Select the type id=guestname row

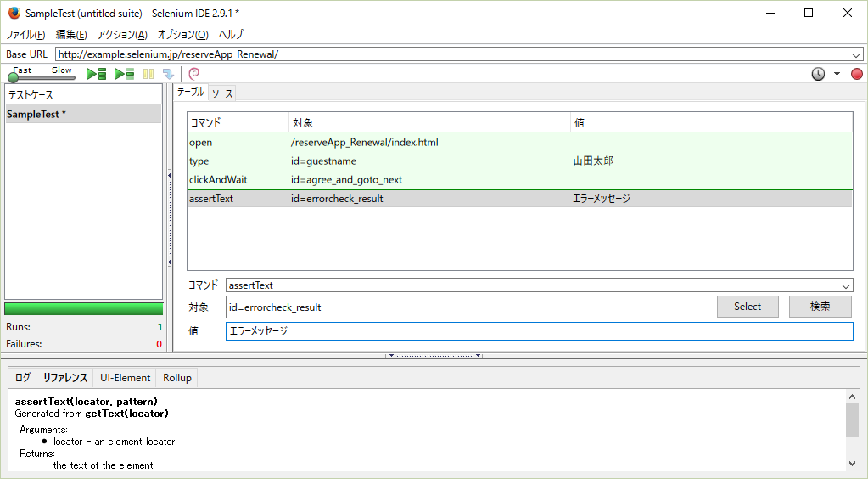(x=520, y=161)
